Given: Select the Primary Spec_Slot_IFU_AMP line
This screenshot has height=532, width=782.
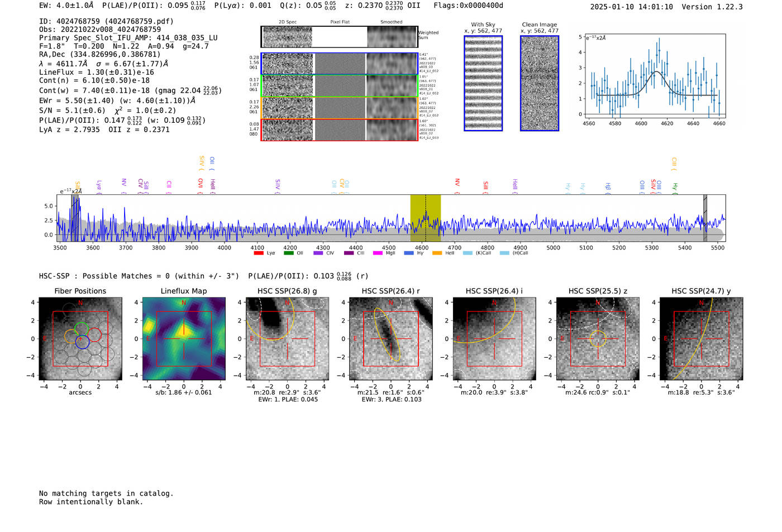Looking at the screenshot, I should click(128, 37).
